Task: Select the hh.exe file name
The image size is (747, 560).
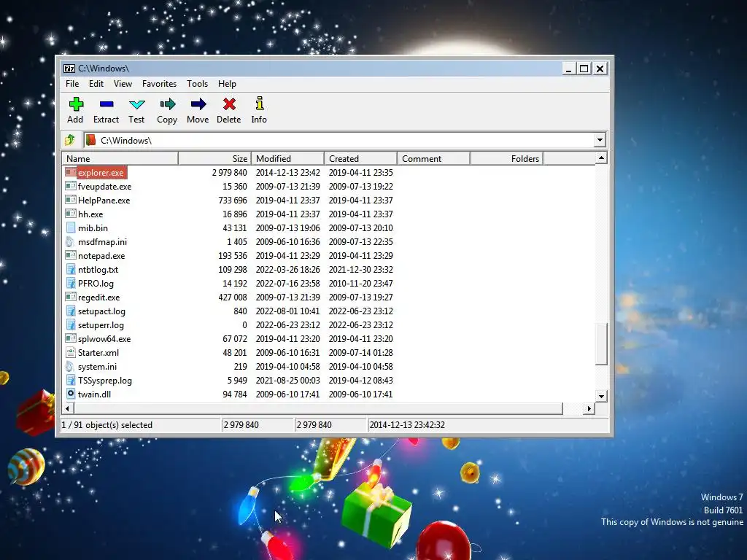Action: tap(90, 214)
